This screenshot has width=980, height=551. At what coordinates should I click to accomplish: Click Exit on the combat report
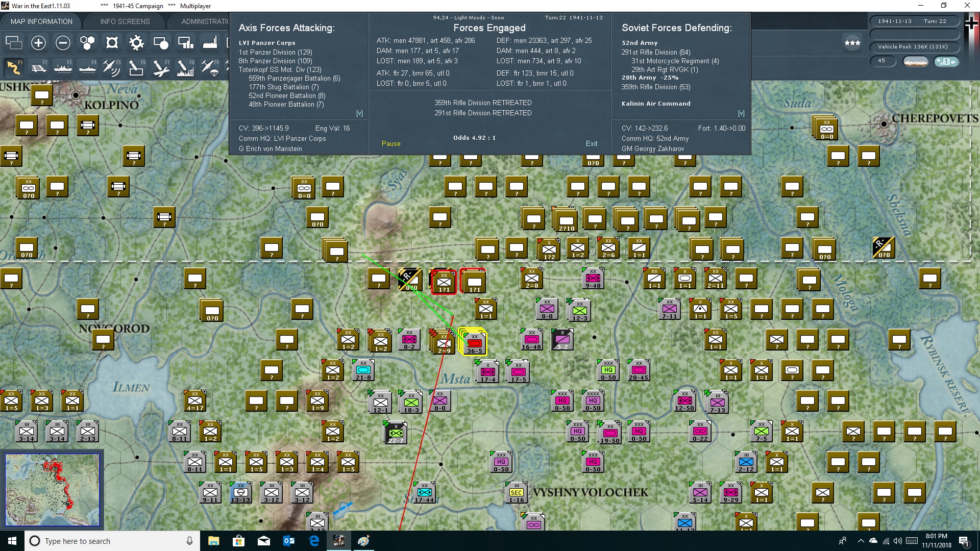click(x=592, y=144)
